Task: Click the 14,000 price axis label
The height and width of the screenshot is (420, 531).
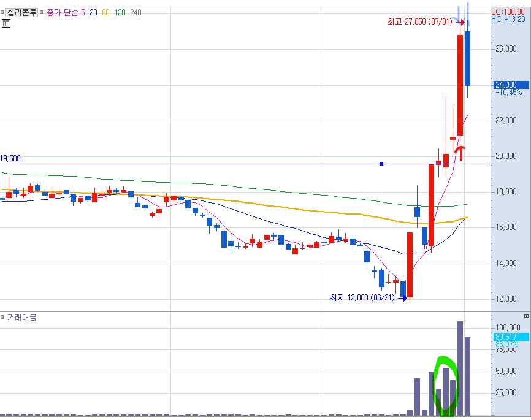Action: (x=506, y=263)
